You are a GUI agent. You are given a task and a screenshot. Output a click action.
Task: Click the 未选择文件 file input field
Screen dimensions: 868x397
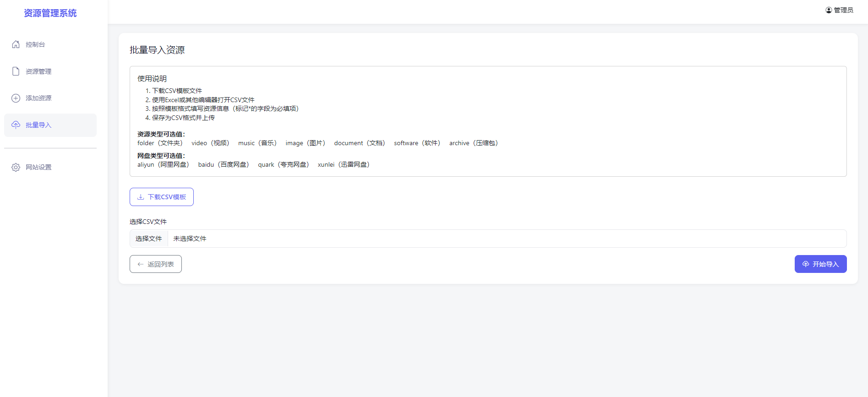tap(488, 239)
